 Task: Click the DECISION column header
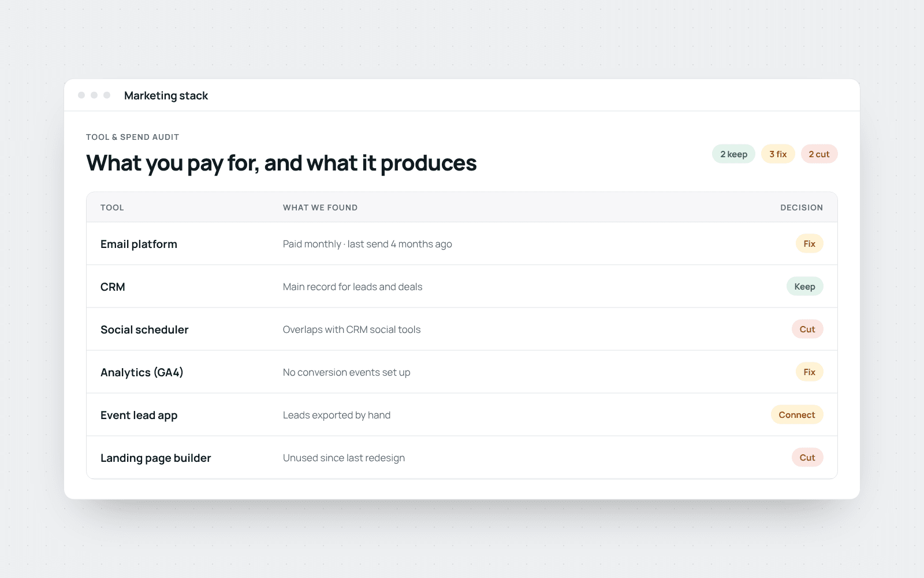click(x=802, y=208)
